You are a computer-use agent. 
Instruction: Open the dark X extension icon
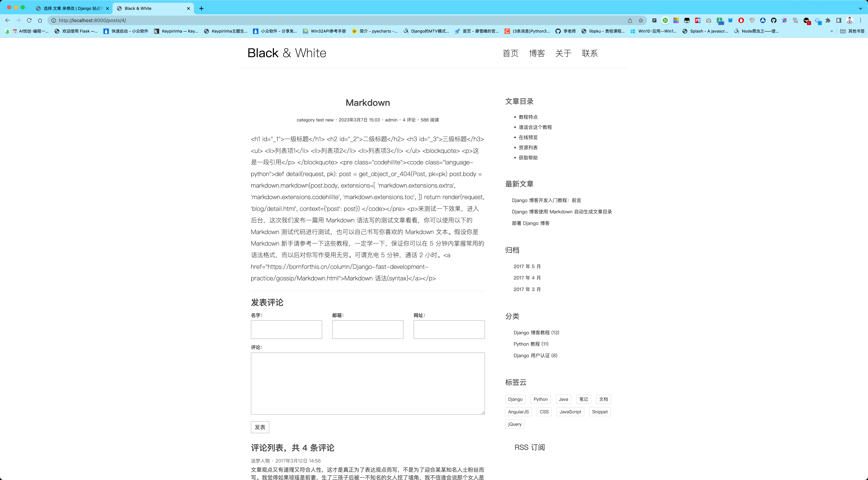point(654,20)
